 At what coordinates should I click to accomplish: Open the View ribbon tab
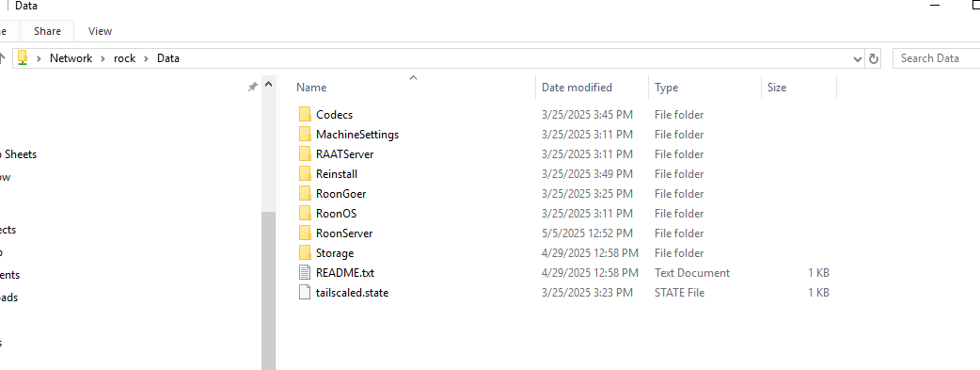click(100, 31)
